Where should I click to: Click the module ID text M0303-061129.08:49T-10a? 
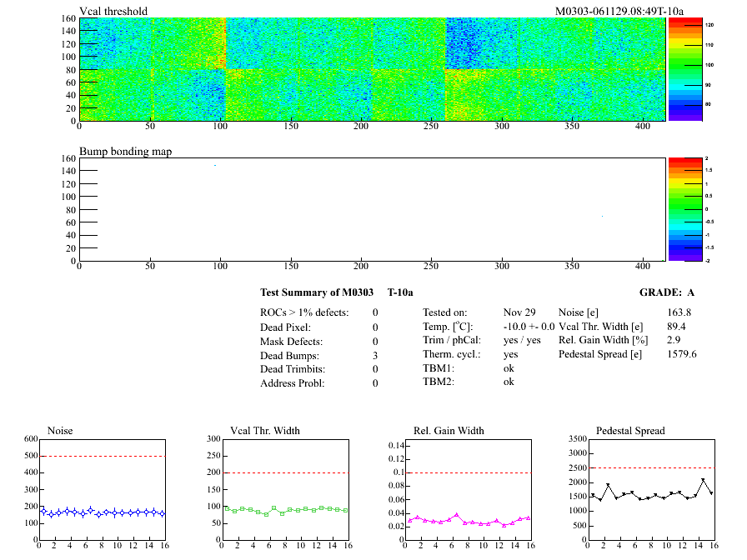point(619,12)
